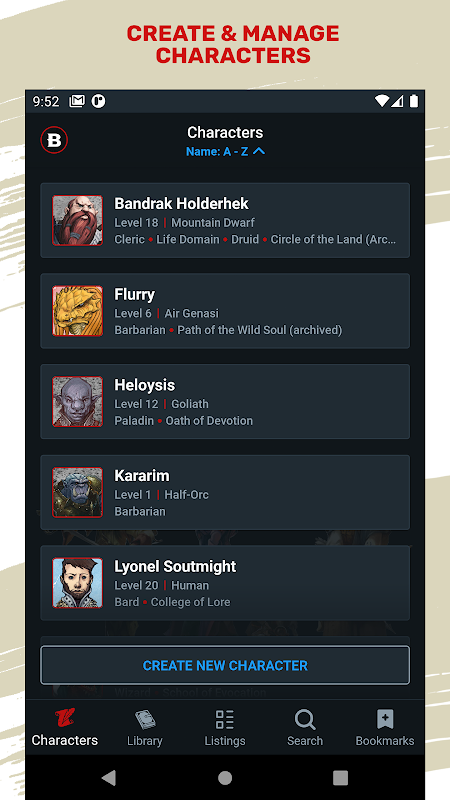Tap the D&D Beyond B logo icon
This screenshot has height=800, width=450.
[x=54, y=140]
